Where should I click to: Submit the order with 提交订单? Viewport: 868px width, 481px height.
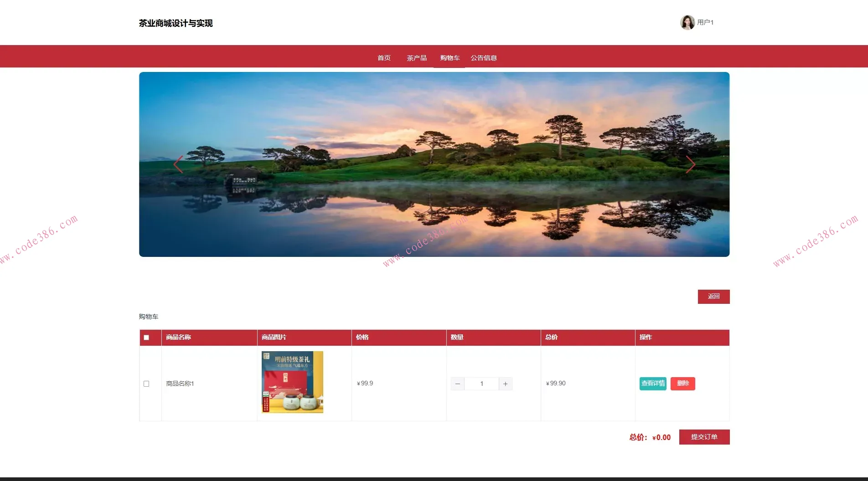pos(704,437)
